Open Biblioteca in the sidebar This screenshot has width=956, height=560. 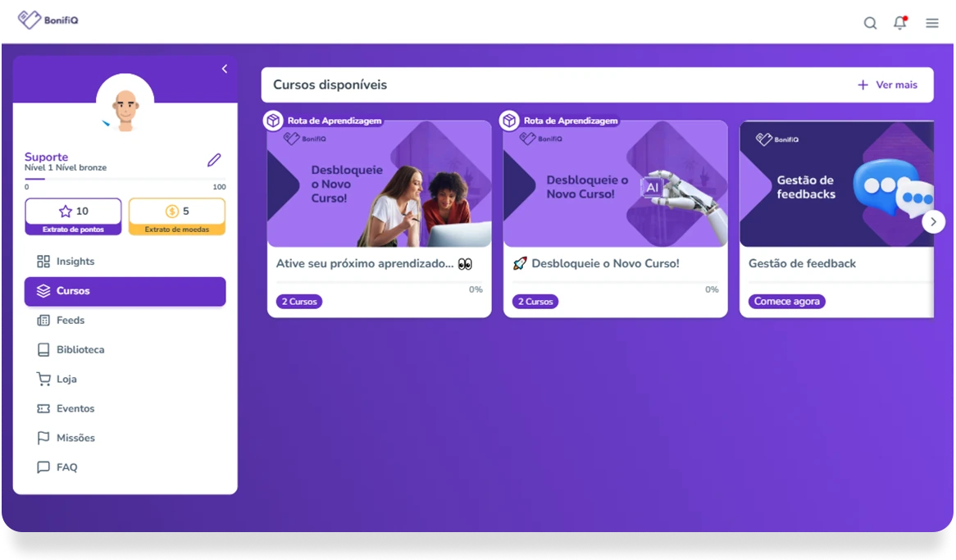pos(125,349)
